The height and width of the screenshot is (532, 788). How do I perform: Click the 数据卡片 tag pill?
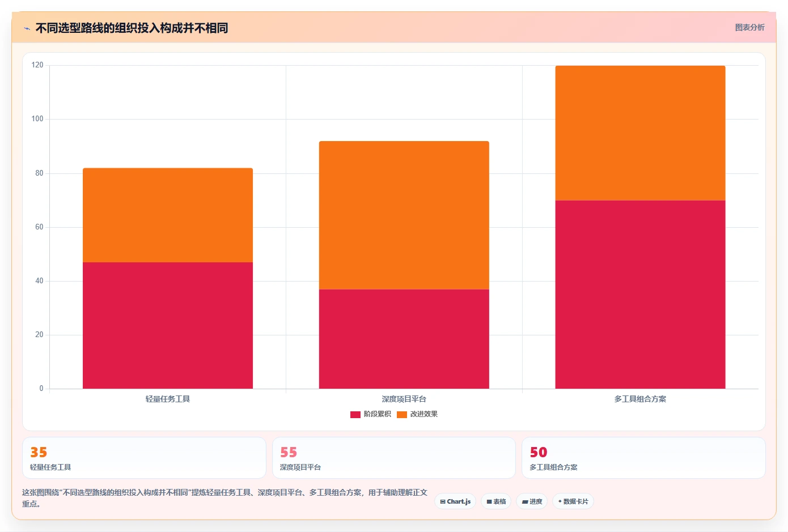[573, 501]
